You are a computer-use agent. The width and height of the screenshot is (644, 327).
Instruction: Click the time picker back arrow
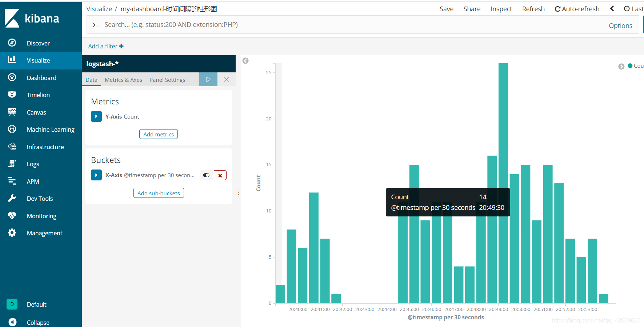coord(612,8)
